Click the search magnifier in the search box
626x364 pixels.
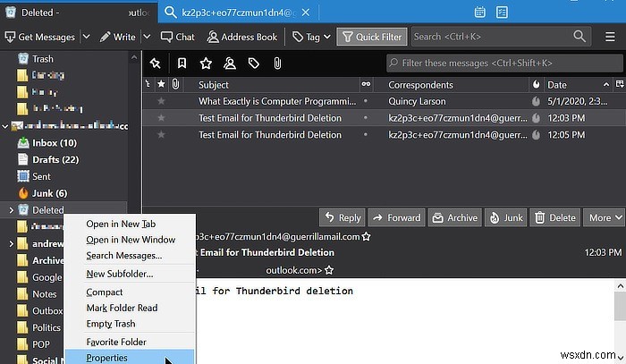point(579,37)
